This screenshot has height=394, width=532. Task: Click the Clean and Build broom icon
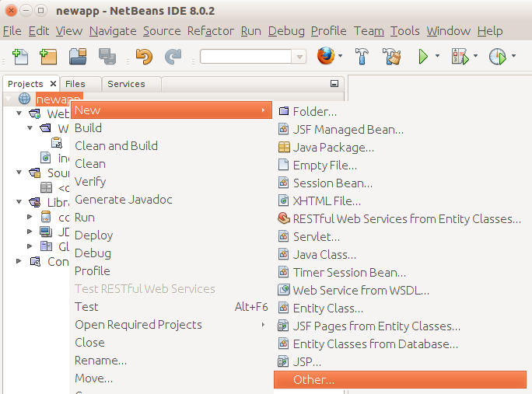(391, 56)
